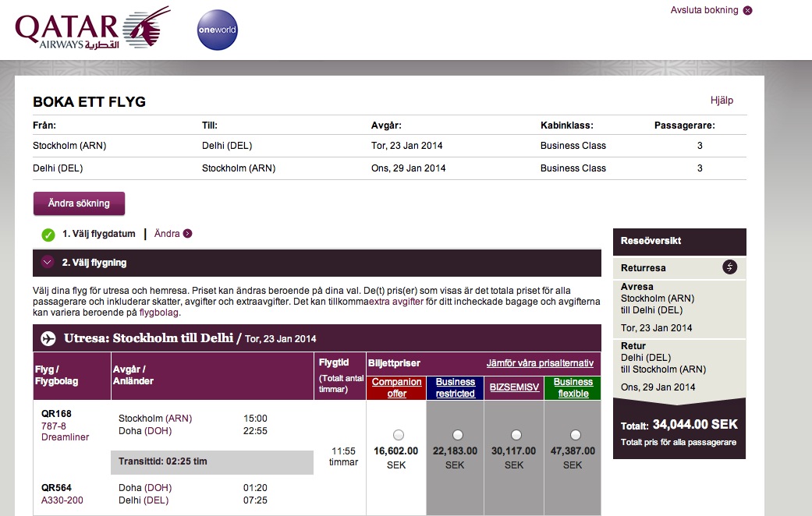Click the arrow icon next to Ändra
812x516 pixels.
(x=188, y=234)
